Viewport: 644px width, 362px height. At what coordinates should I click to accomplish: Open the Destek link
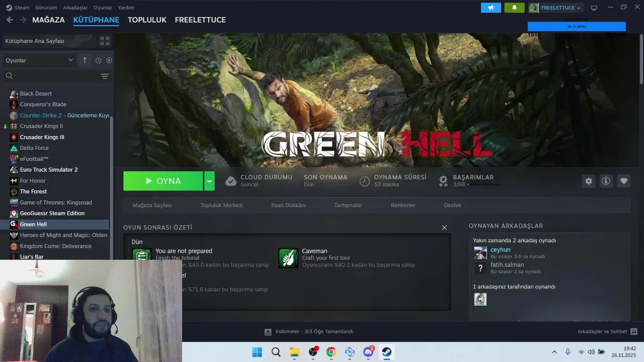[x=452, y=205]
